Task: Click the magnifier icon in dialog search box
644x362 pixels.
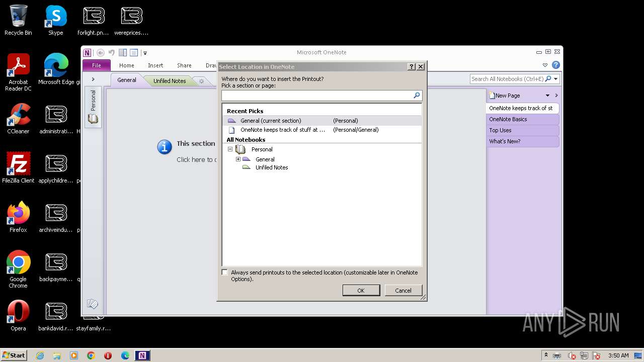Action: coord(417,96)
